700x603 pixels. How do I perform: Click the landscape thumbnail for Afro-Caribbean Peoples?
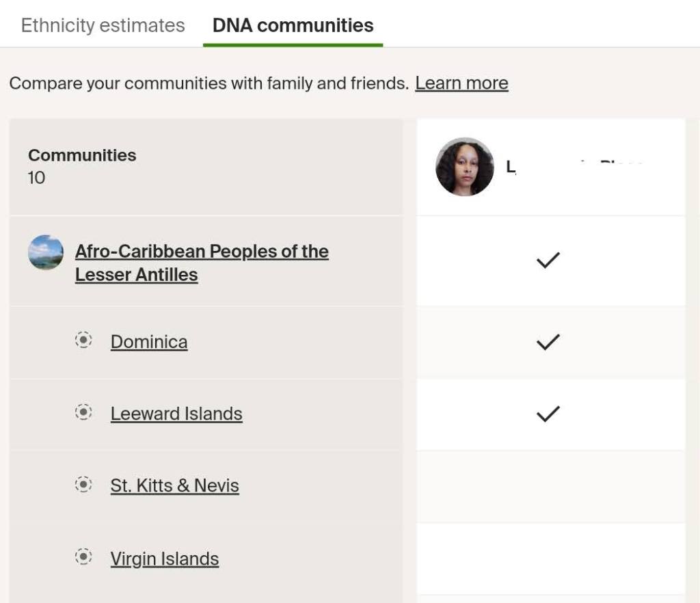[46, 252]
